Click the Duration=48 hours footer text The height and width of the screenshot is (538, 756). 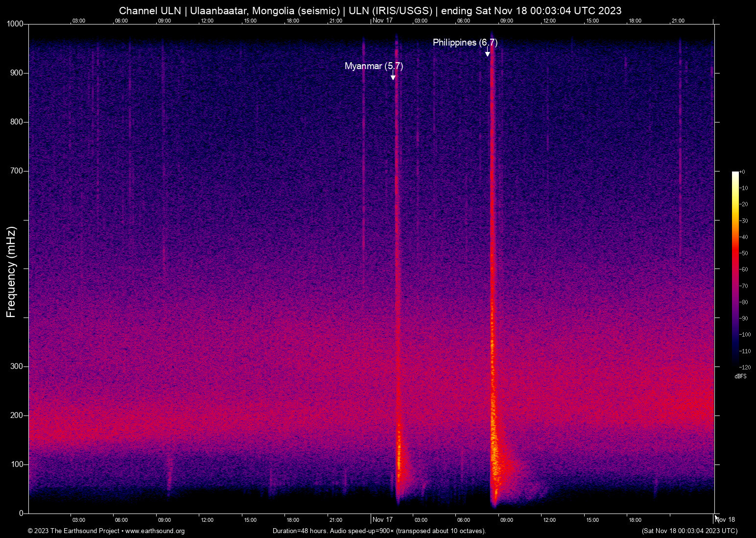pyautogui.click(x=379, y=531)
